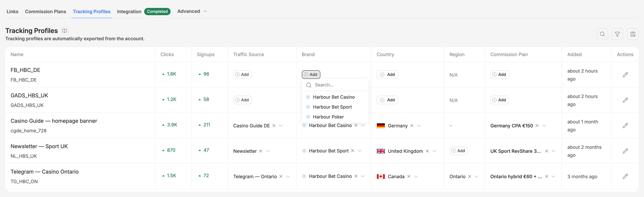Screen dimensions: 644x197
Task: Expand Ontario region dropdown chevron
Action: (x=477, y=177)
